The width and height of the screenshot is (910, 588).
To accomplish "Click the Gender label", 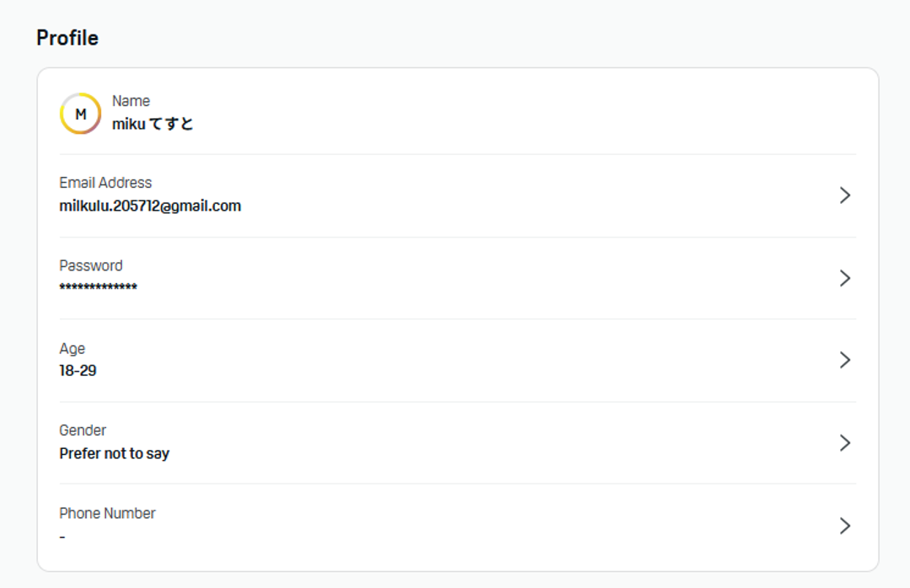I will click(x=83, y=430).
